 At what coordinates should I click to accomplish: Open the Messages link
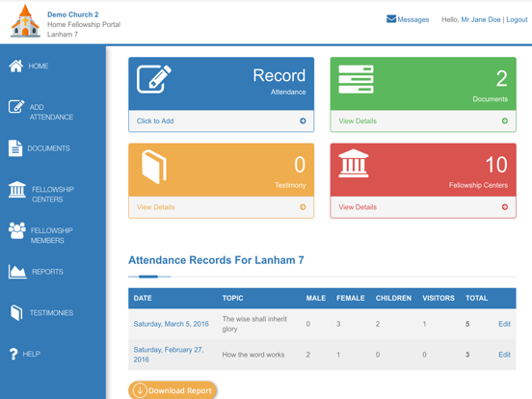pyautogui.click(x=412, y=19)
